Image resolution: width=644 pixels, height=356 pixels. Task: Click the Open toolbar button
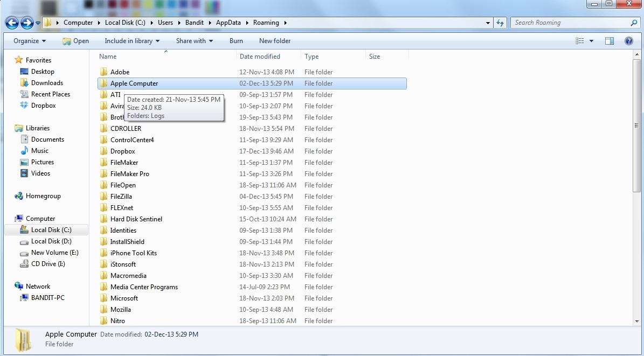75,40
